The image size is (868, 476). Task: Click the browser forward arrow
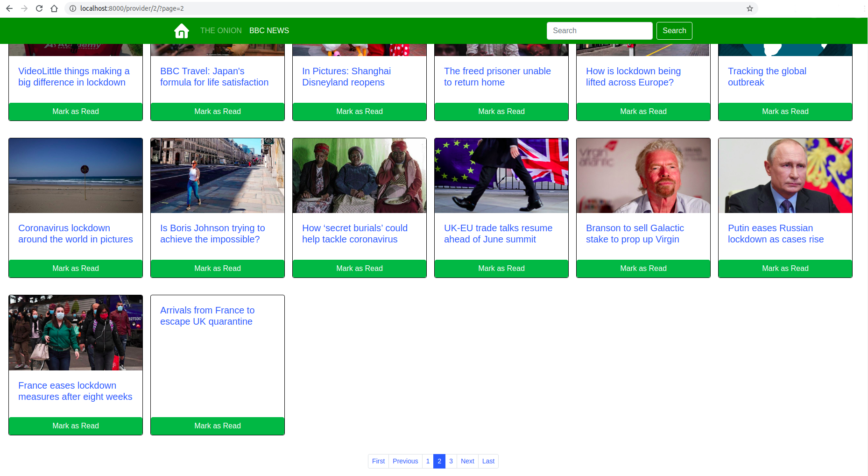pos(24,8)
